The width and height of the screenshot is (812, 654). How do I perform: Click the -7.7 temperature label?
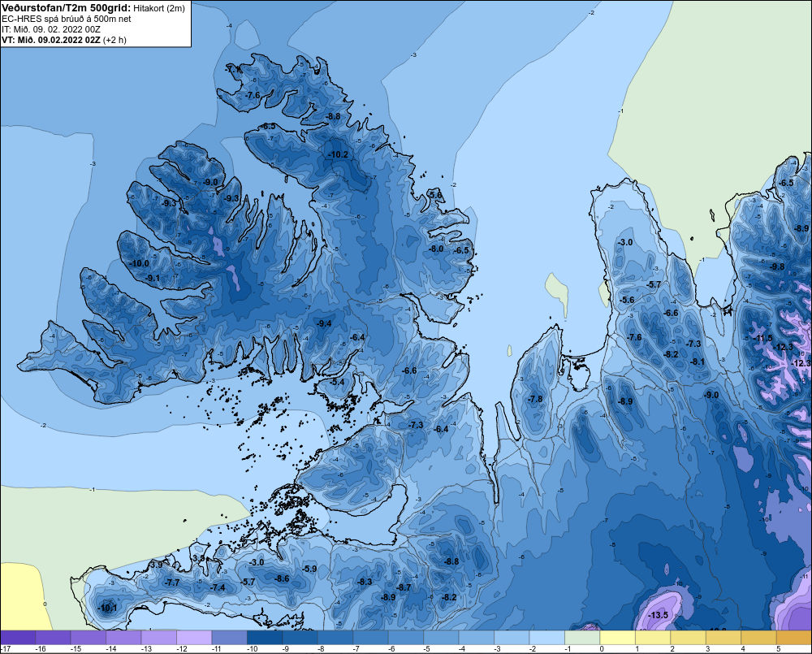tap(172, 583)
